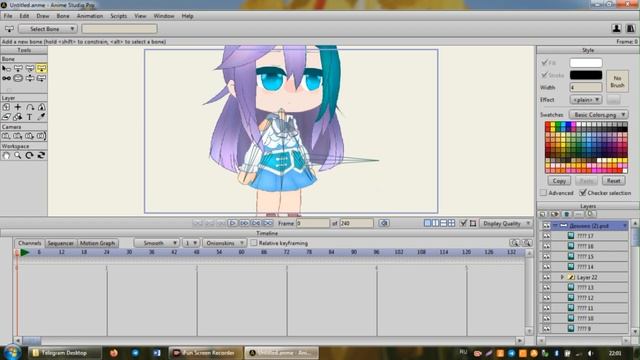
Task: Expand the Layer 22 group
Action: click(562, 277)
